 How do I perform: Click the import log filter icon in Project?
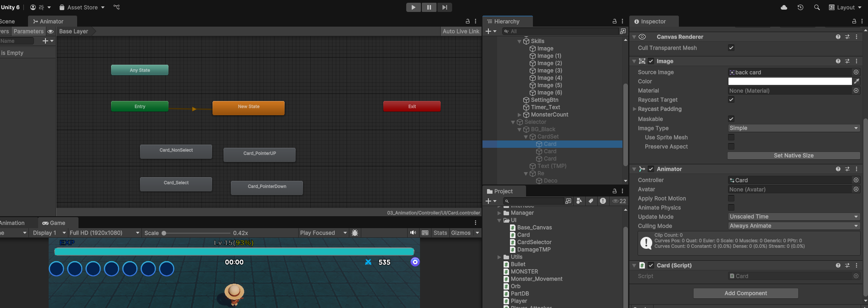click(x=603, y=201)
